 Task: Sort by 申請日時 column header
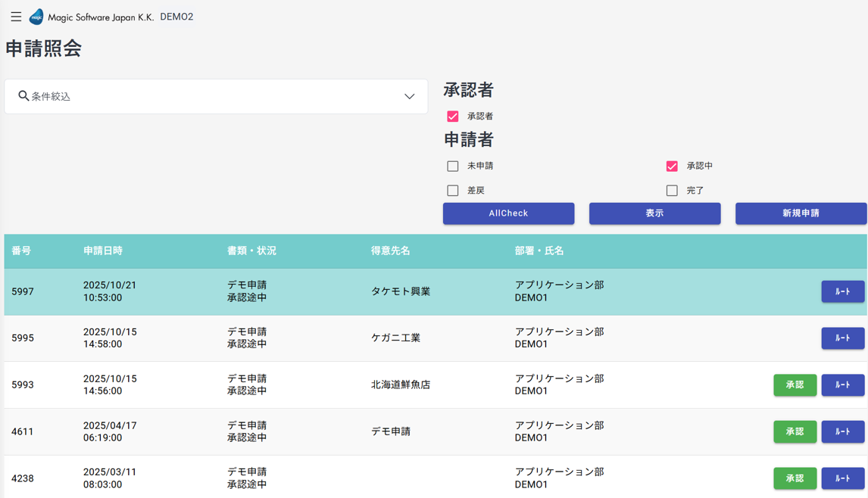(103, 251)
